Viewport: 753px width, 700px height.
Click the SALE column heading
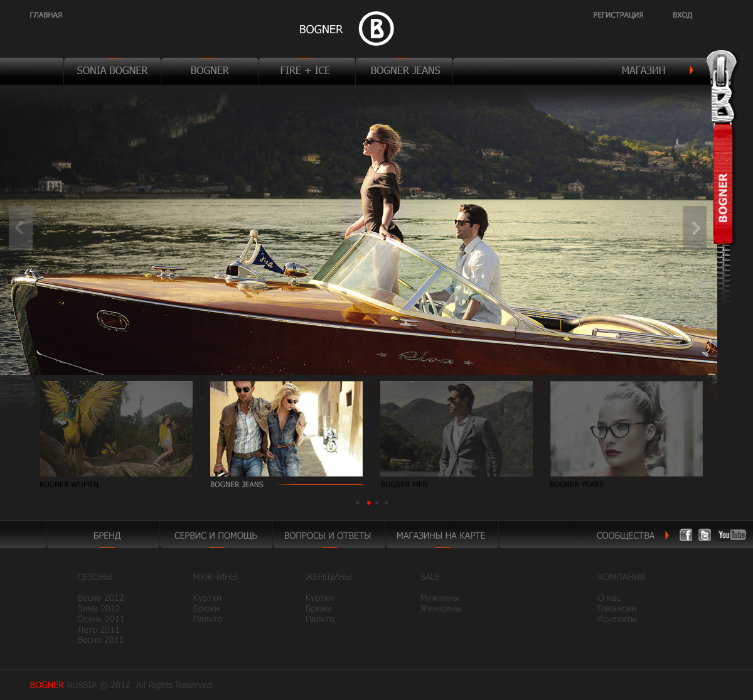pos(430,577)
